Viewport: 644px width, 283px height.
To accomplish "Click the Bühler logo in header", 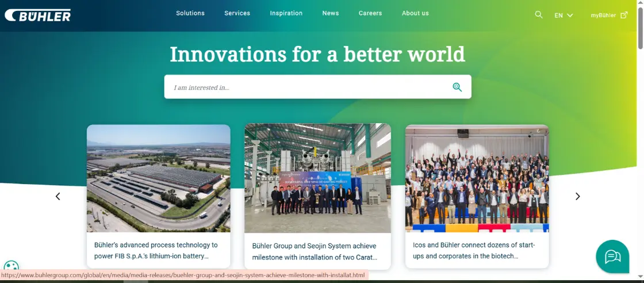I will coord(38,15).
